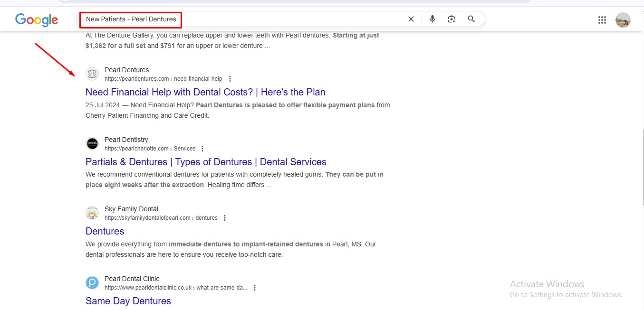Open more options for skyfamilydentalofpearl.com result
The height and width of the screenshot is (310, 644).
pyautogui.click(x=225, y=218)
